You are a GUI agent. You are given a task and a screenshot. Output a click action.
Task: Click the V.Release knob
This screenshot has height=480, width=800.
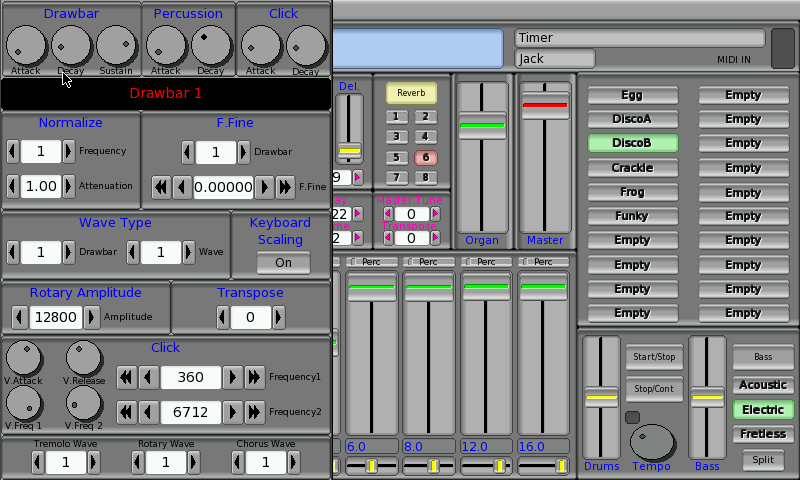[x=84, y=358]
